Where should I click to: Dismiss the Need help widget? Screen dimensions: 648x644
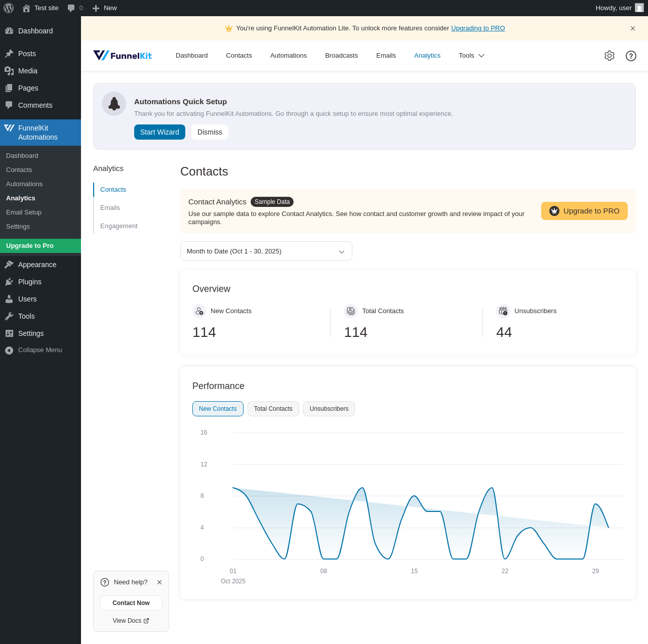click(159, 582)
